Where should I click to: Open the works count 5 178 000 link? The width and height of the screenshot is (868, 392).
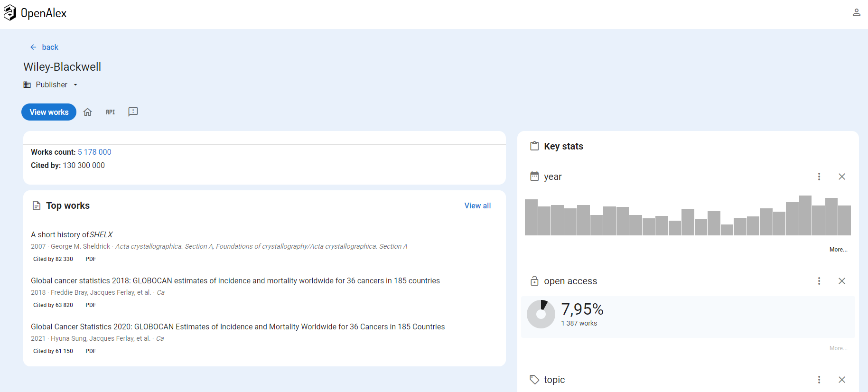[x=94, y=152]
